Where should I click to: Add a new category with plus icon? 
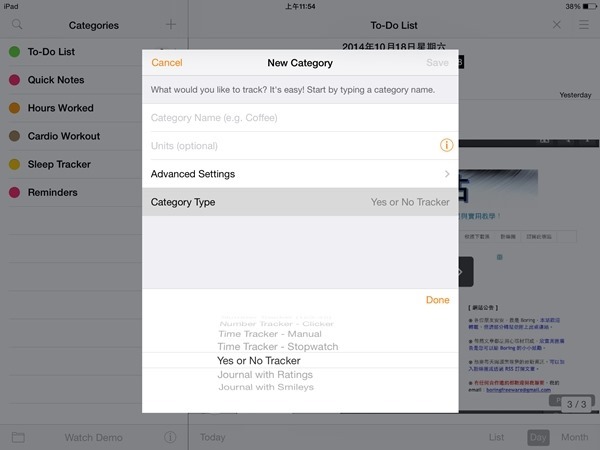tap(171, 24)
